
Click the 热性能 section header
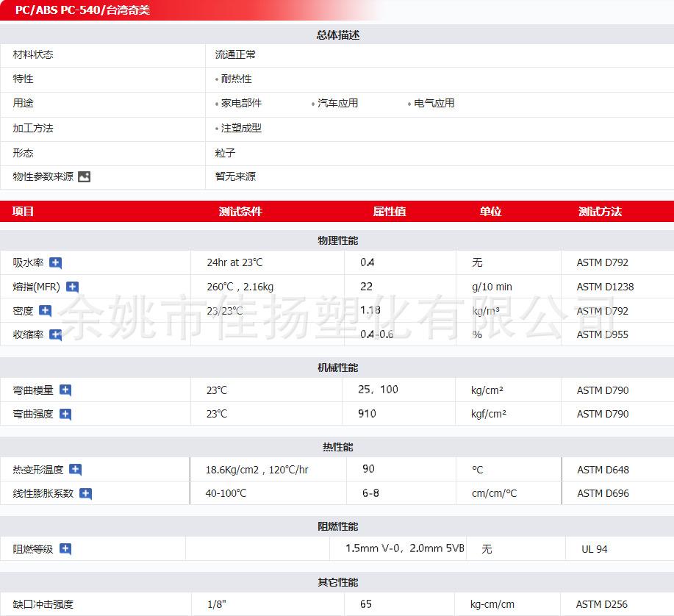(338, 447)
